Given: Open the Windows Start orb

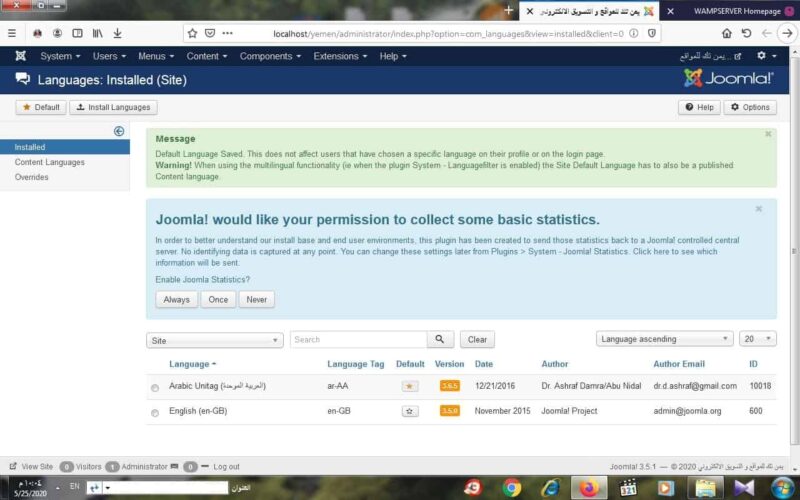Looking at the screenshot, I should coord(783,488).
